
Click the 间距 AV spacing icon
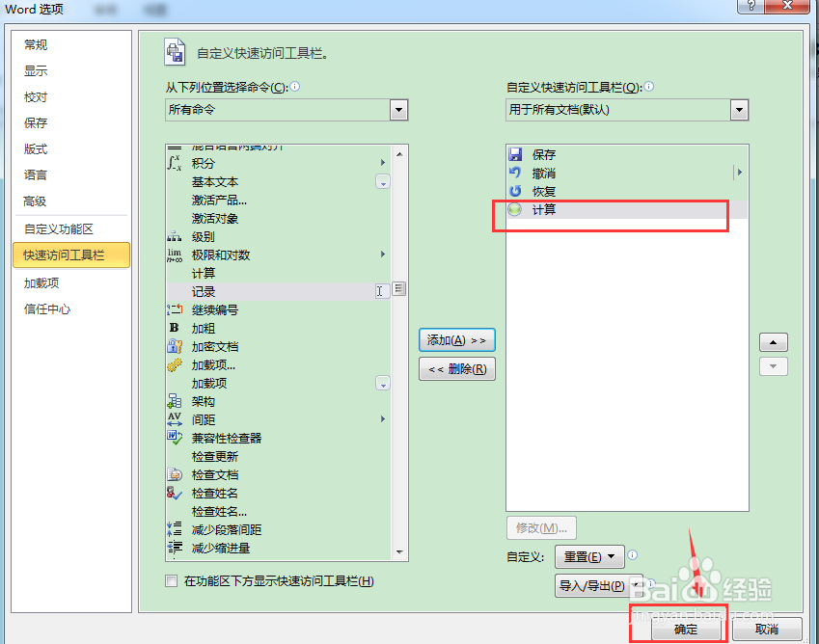point(175,419)
